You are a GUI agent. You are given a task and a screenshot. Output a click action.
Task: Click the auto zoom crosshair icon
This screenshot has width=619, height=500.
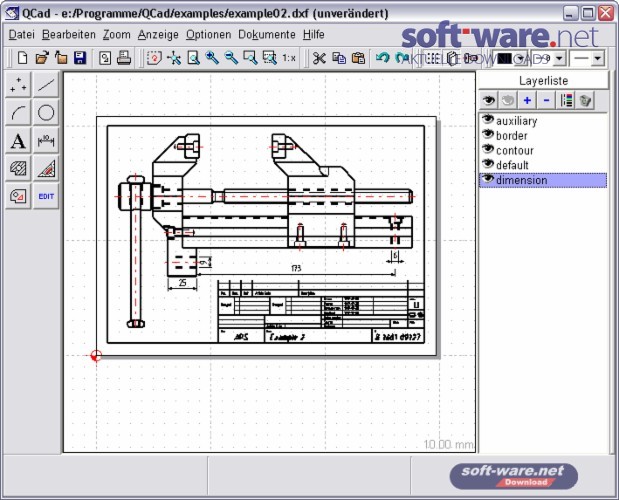click(x=174, y=58)
